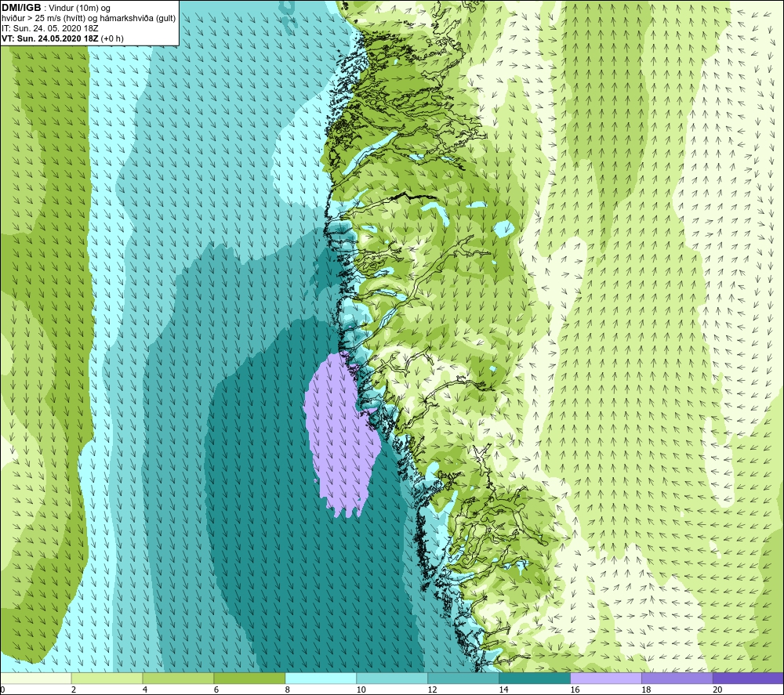This screenshot has width=784, height=695.
Task: Click the above-20 m/s dark violet swatch
Action: [749, 678]
